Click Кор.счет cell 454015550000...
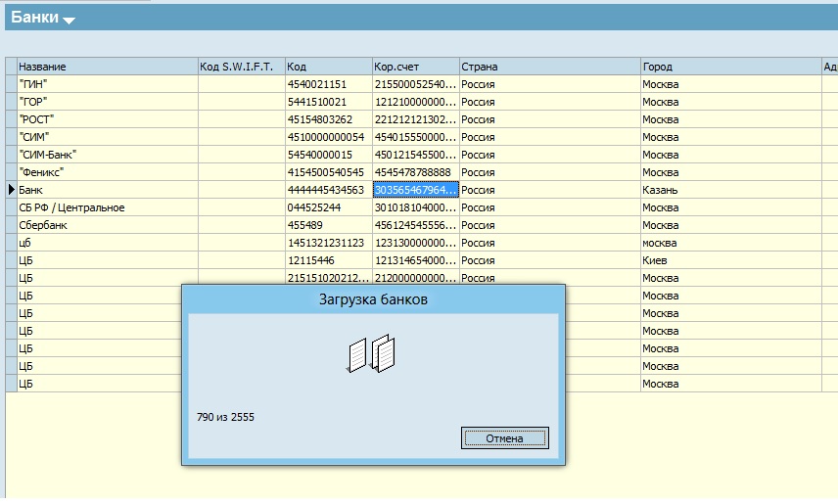838x504 pixels. click(x=416, y=137)
